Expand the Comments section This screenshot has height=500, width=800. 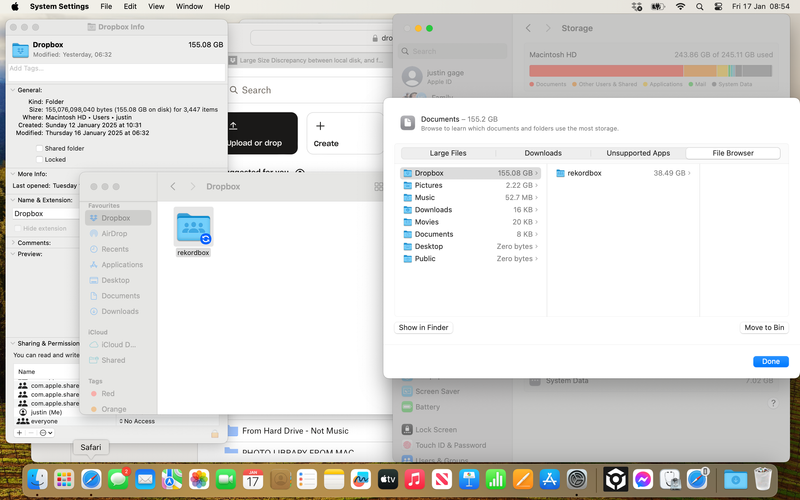point(12,242)
